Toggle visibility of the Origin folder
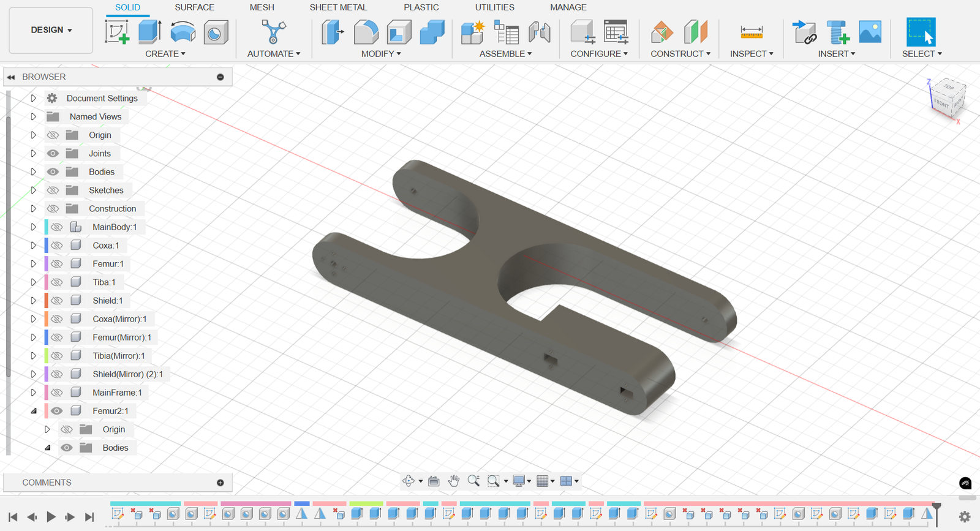Screen dimensions: 980x531 (53, 135)
